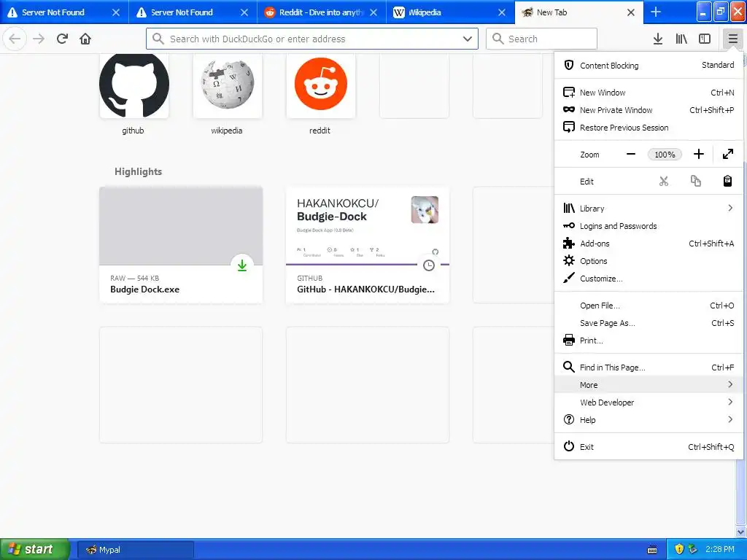Expand the More submenu

pyautogui.click(x=649, y=385)
